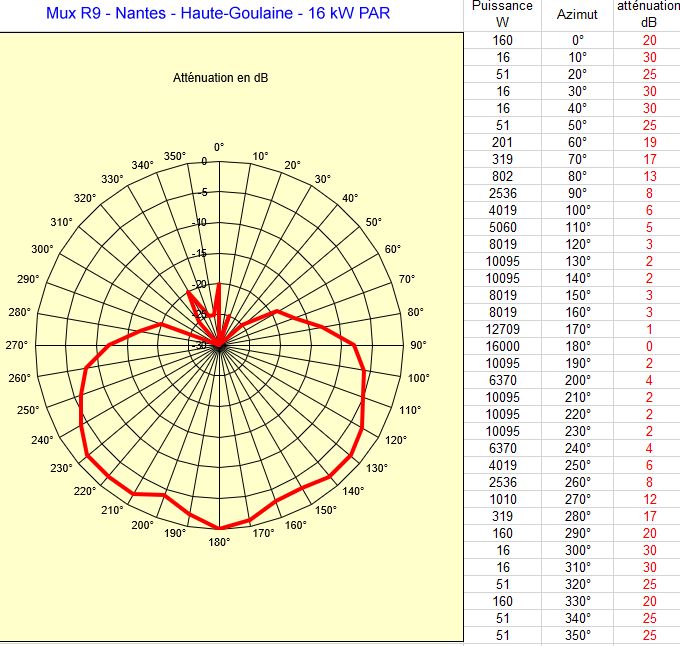This screenshot has height=646, width=680.
Task: Select azimuth cell 0° in the table
Action: [x=578, y=40]
